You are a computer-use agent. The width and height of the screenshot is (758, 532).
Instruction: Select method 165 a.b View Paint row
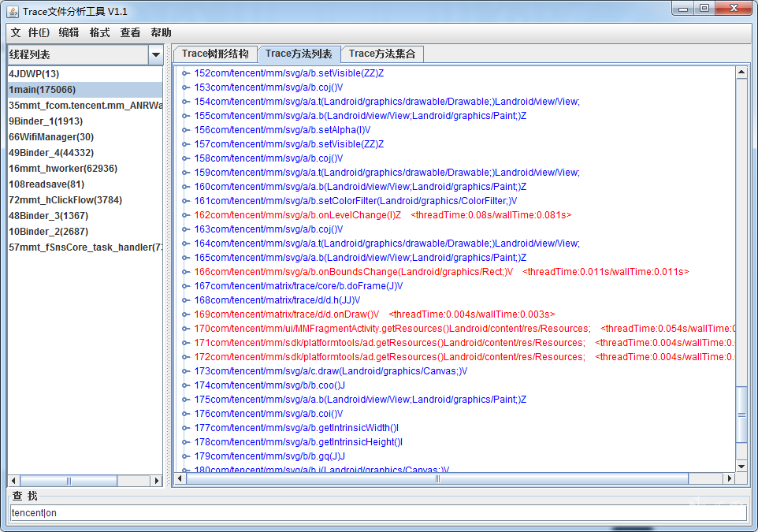coord(360,258)
